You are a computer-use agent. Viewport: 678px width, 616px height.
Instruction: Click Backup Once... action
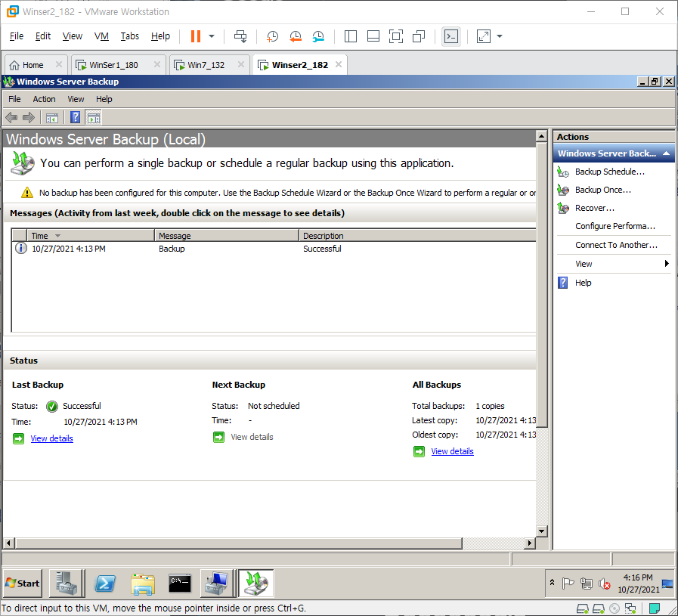point(602,190)
